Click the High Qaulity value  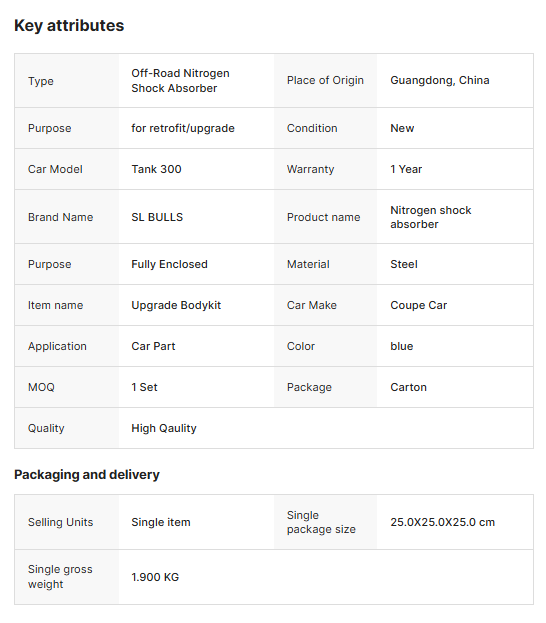(164, 428)
